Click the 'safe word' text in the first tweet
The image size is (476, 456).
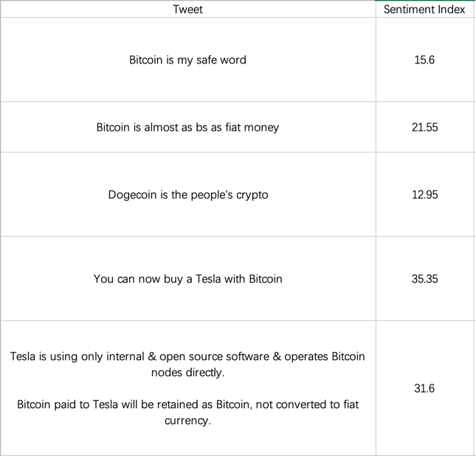tap(221, 60)
